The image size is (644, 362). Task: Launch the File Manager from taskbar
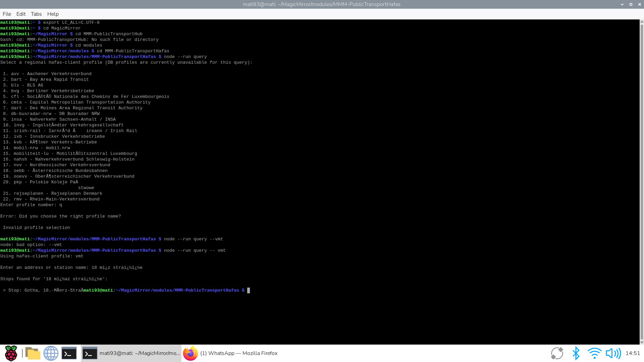[x=33, y=353]
